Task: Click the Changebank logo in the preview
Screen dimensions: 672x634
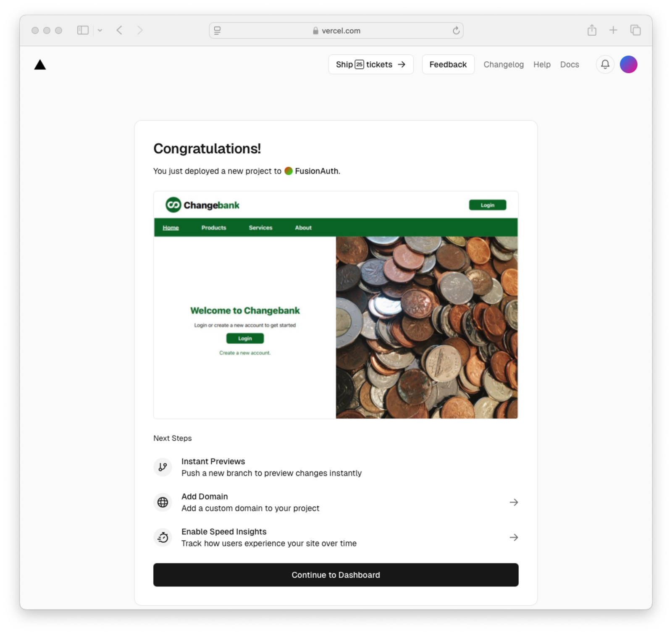Action: (202, 205)
